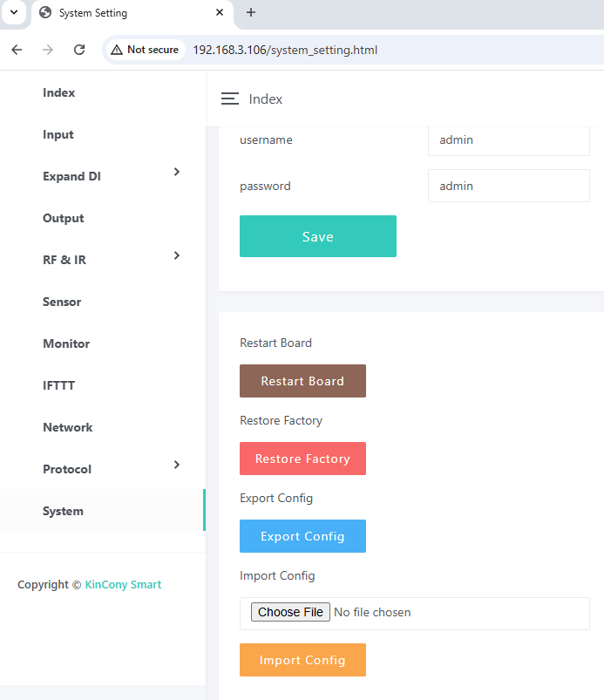Follow the KinCony Smart link
Image resolution: width=604 pixels, height=700 pixels.
[123, 584]
